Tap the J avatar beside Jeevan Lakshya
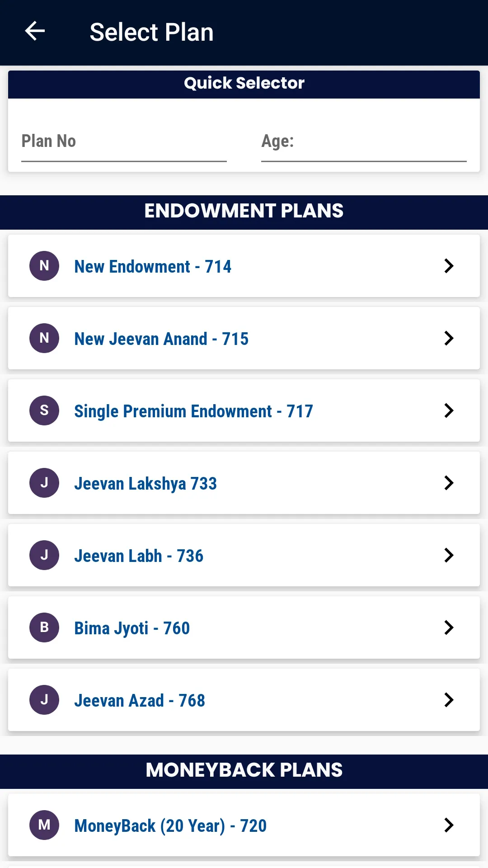488x868 pixels. [44, 483]
